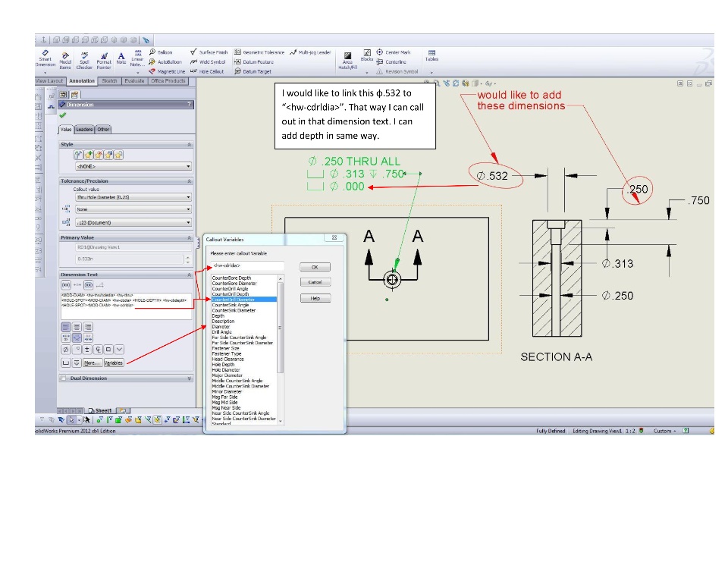This screenshot has width=728, height=562.
Task: Select Hole Depth in variable list
Action: [x=223, y=365]
